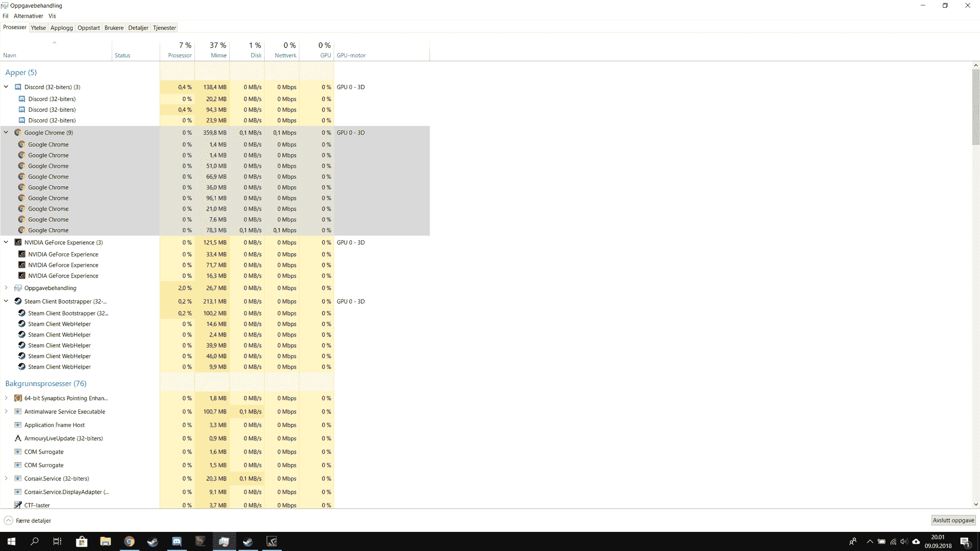Sort by Minne column header
This screenshot has width=980, height=551.
(x=212, y=50)
